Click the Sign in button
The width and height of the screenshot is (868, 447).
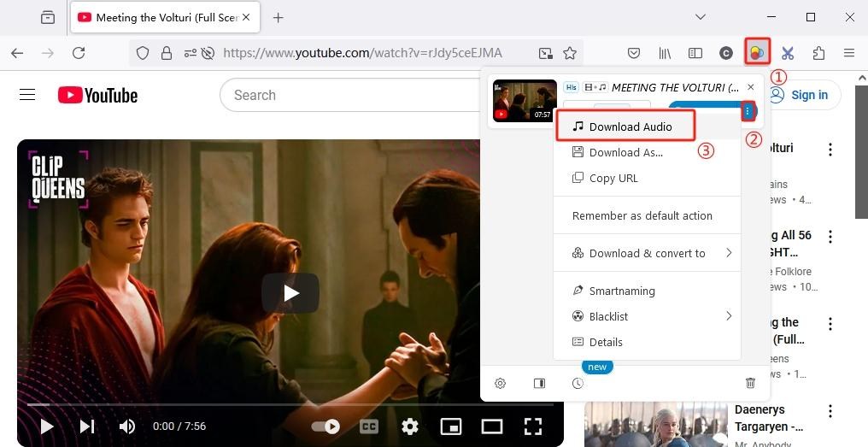point(805,95)
